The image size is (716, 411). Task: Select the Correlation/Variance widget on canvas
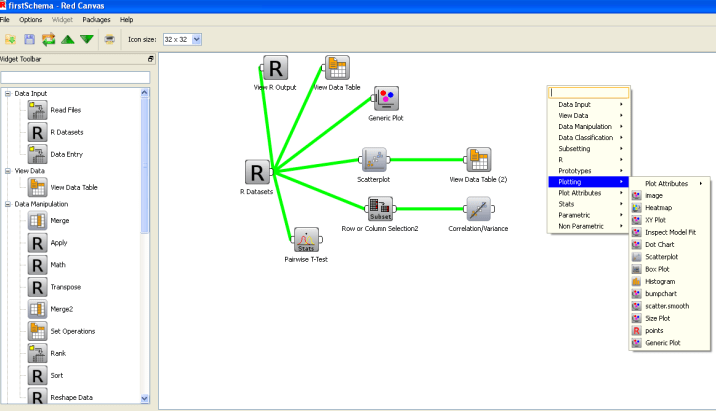[x=478, y=209]
